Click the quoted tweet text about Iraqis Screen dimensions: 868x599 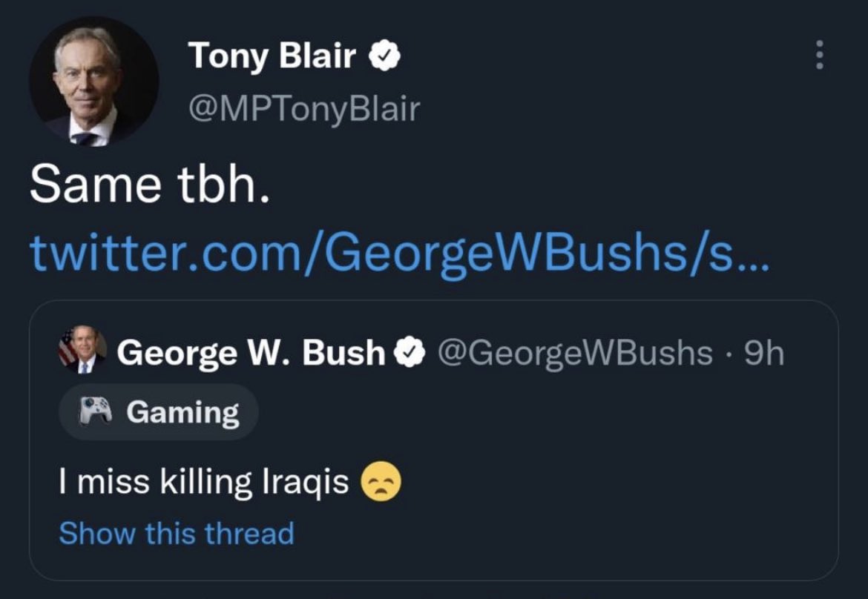tap(204, 482)
